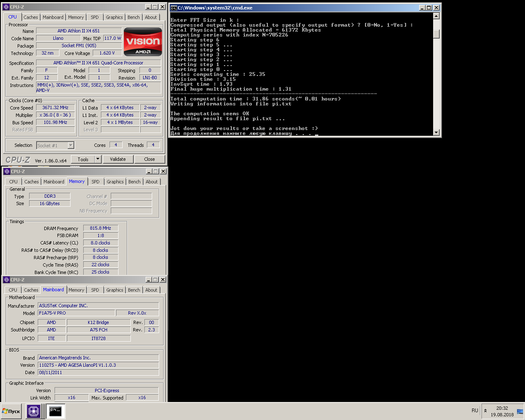Image resolution: width=525 pixels, height=420 pixels.
Task: Click the cmd.exe window title icon
Action: (173, 8)
